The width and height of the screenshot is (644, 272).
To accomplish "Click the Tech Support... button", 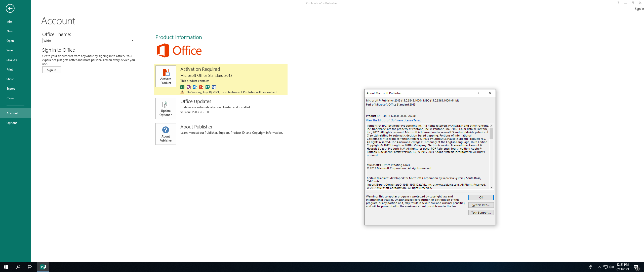I will coord(481,213).
